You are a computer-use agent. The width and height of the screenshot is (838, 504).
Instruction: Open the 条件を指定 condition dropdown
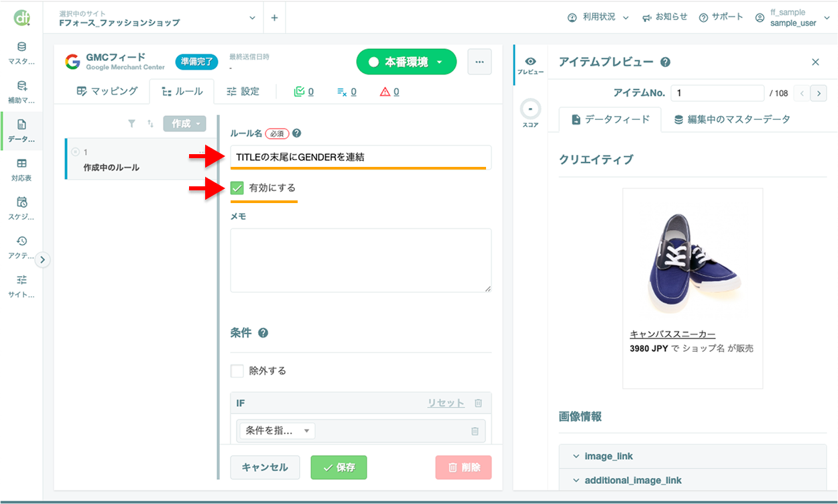click(x=277, y=430)
